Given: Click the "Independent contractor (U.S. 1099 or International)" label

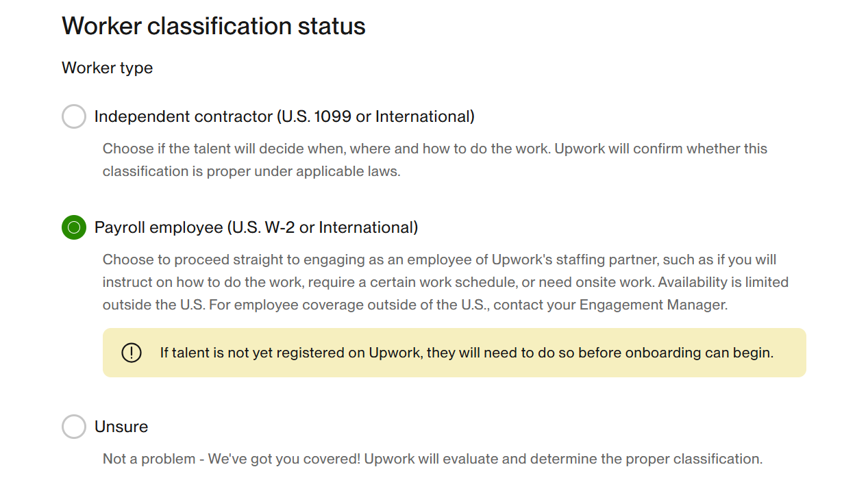Looking at the screenshot, I should click(284, 116).
